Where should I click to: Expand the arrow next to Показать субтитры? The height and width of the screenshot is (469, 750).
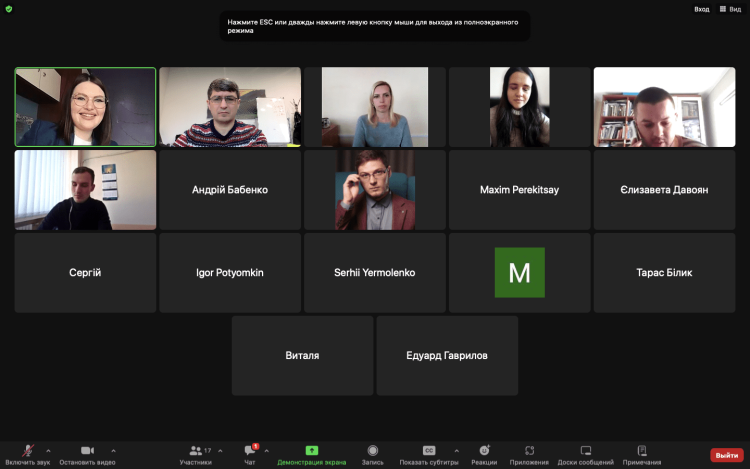pos(457,451)
